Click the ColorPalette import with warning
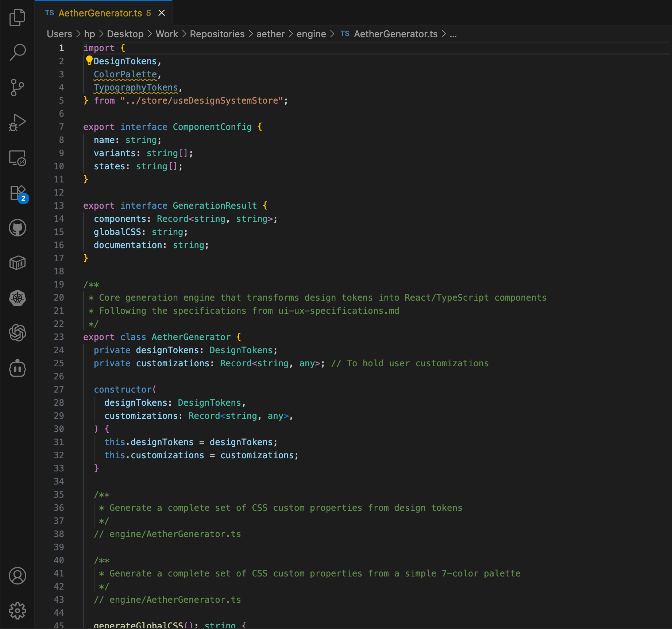672x629 pixels. [125, 74]
